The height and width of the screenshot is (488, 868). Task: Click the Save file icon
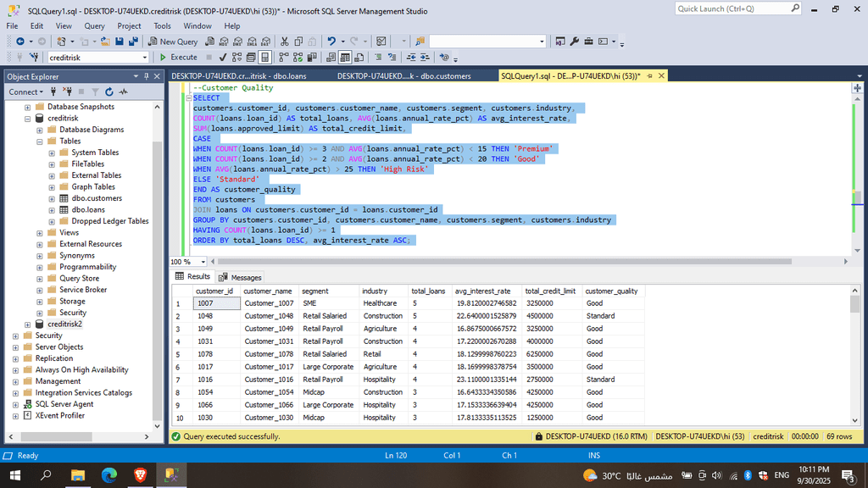coord(119,41)
